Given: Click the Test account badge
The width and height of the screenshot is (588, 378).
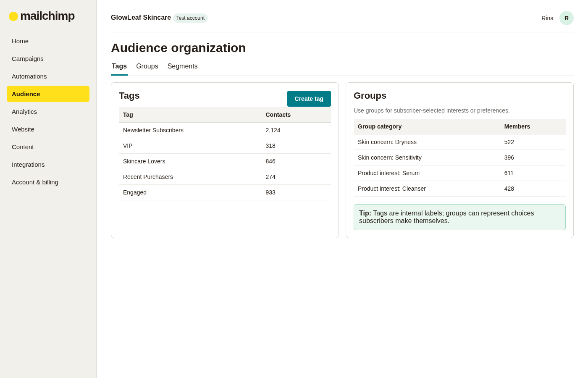Looking at the screenshot, I should click(x=190, y=18).
